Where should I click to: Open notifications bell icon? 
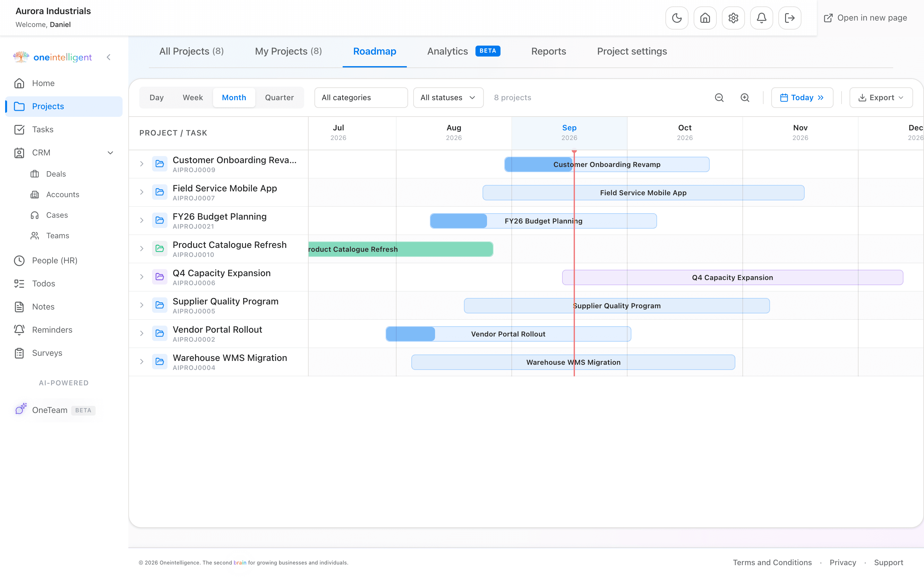pos(761,18)
